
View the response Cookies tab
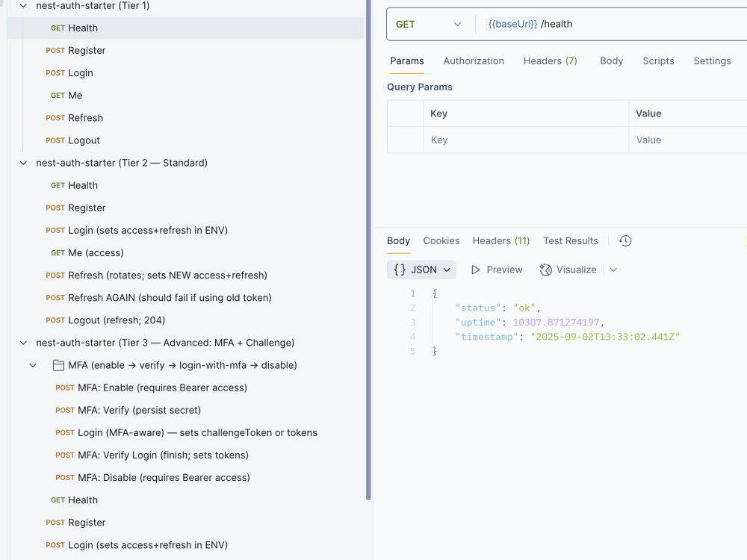pos(441,241)
